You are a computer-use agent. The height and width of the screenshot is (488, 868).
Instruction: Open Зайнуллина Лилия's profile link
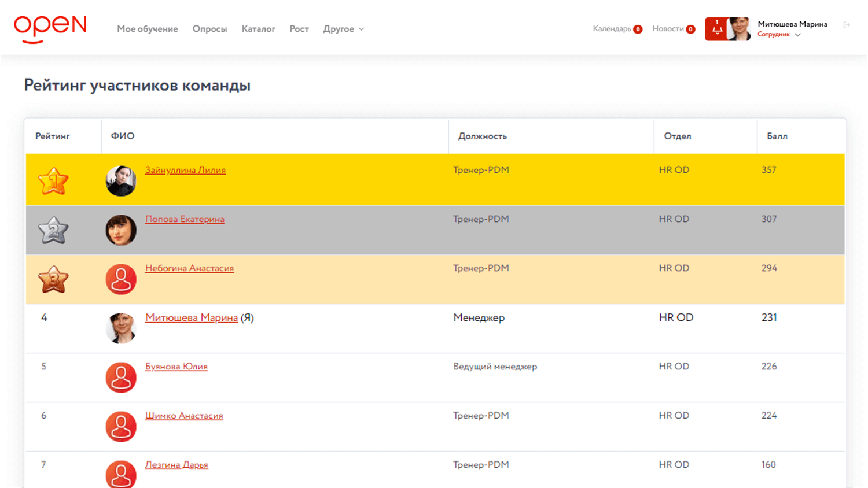(x=185, y=170)
